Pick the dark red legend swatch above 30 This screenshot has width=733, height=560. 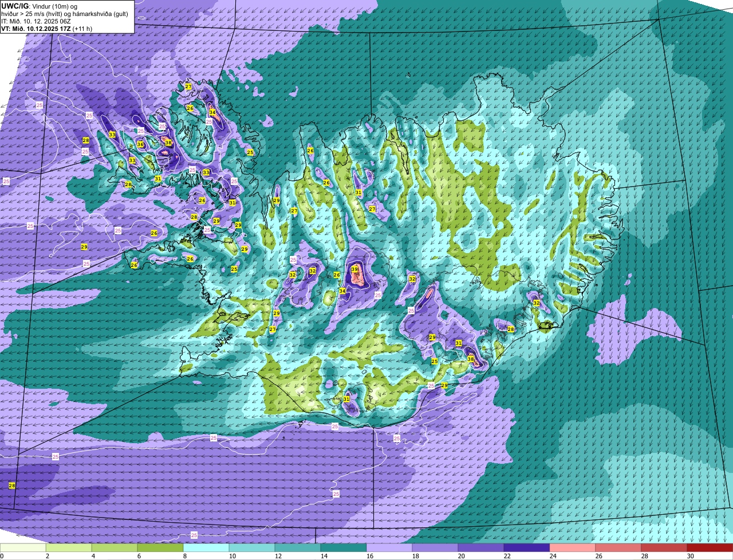(710, 548)
